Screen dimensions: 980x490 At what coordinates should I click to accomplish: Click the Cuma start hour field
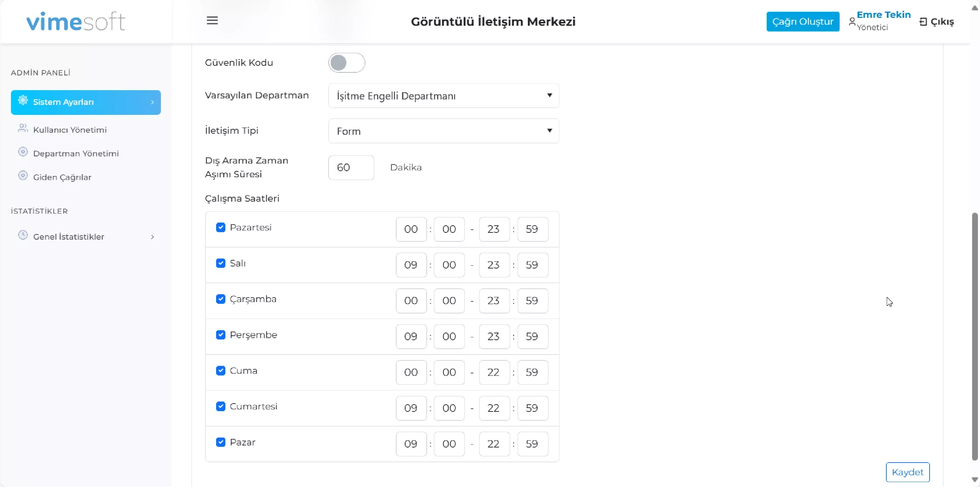411,372
